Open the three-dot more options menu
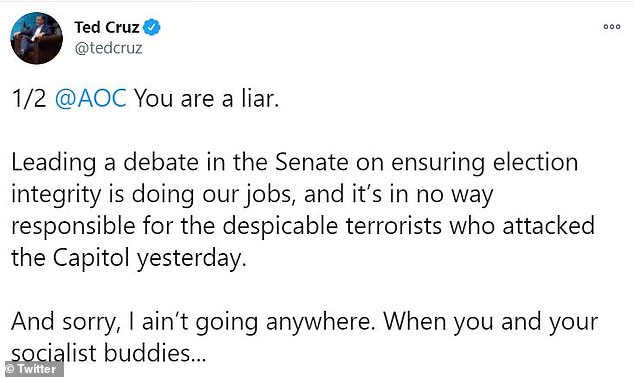This screenshot has width=634, height=377. (612, 27)
